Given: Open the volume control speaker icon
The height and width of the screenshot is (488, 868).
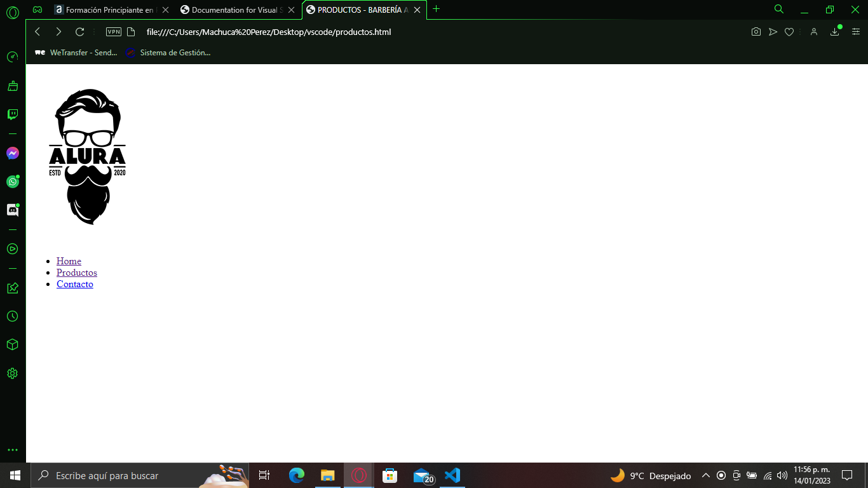Looking at the screenshot, I should tap(782, 475).
